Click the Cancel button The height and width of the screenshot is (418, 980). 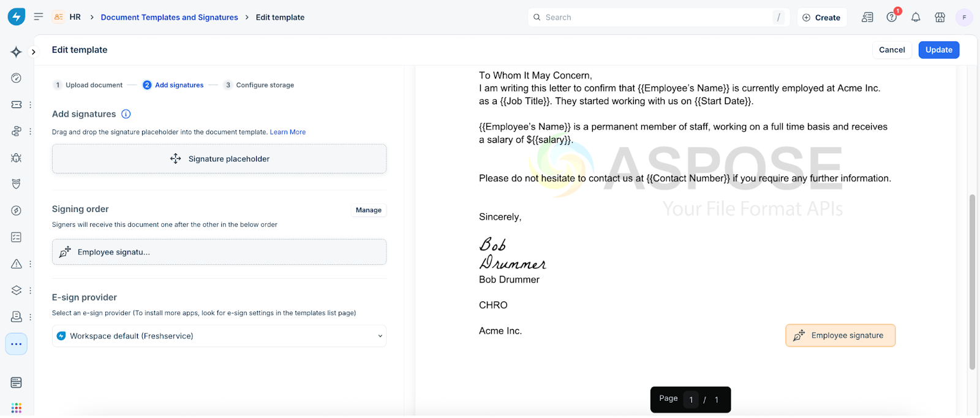click(x=892, y=50)
